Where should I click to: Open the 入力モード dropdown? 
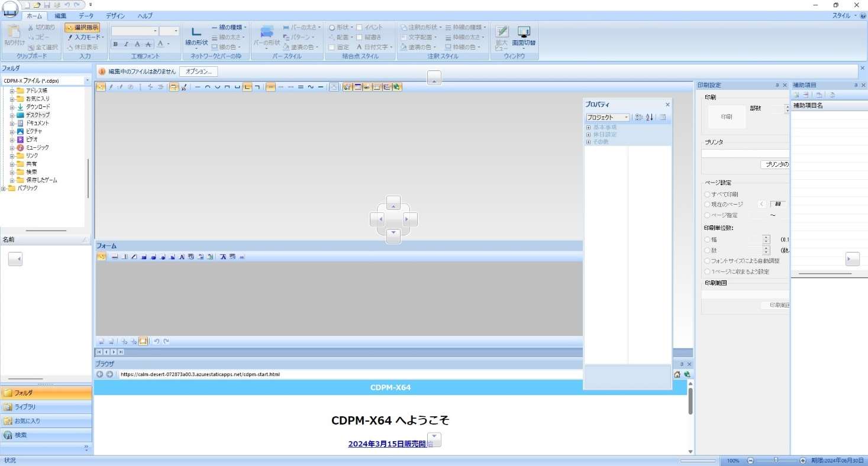pyautogui.click(x=87, y=37)
